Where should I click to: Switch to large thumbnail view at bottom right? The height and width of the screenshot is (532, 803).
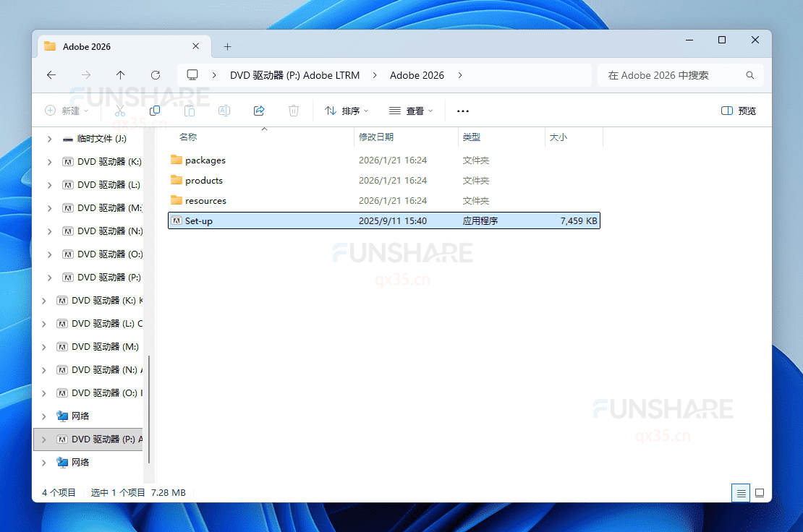[760, 492]
